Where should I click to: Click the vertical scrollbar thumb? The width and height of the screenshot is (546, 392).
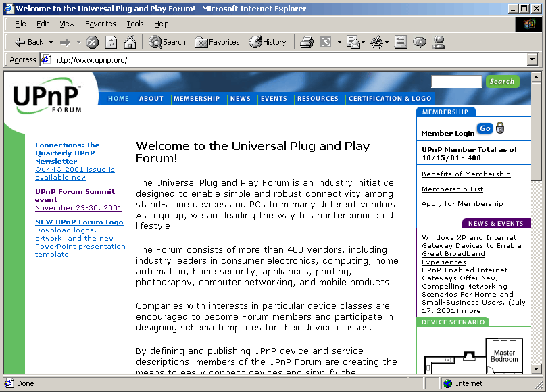tap(536, 132)
